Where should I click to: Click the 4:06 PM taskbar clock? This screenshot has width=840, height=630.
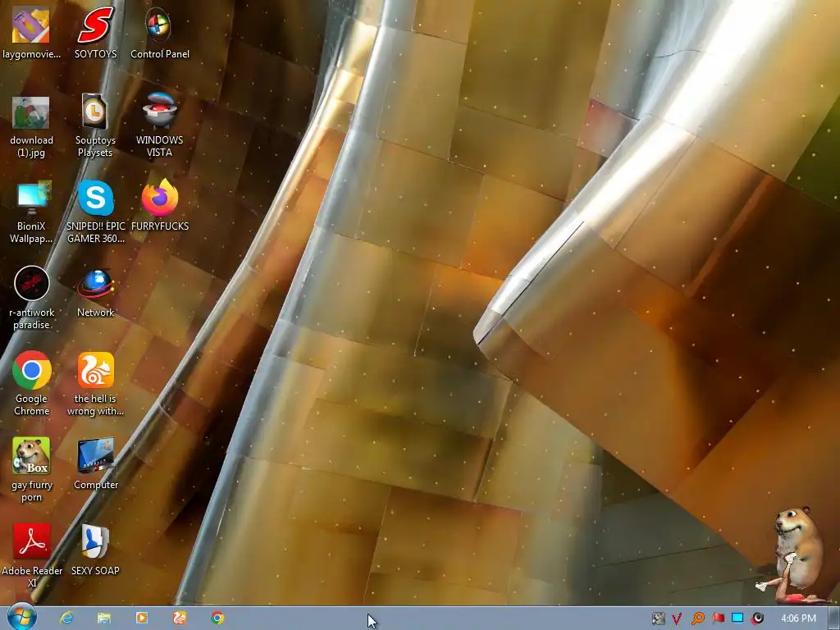(x=799, y=619)
